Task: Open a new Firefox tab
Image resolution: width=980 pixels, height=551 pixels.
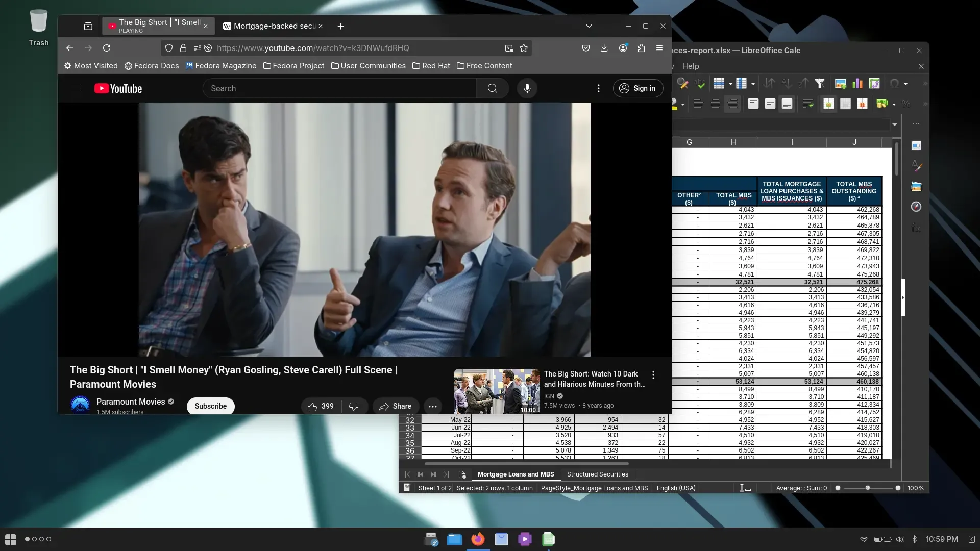Action: [x=340, y=26]
